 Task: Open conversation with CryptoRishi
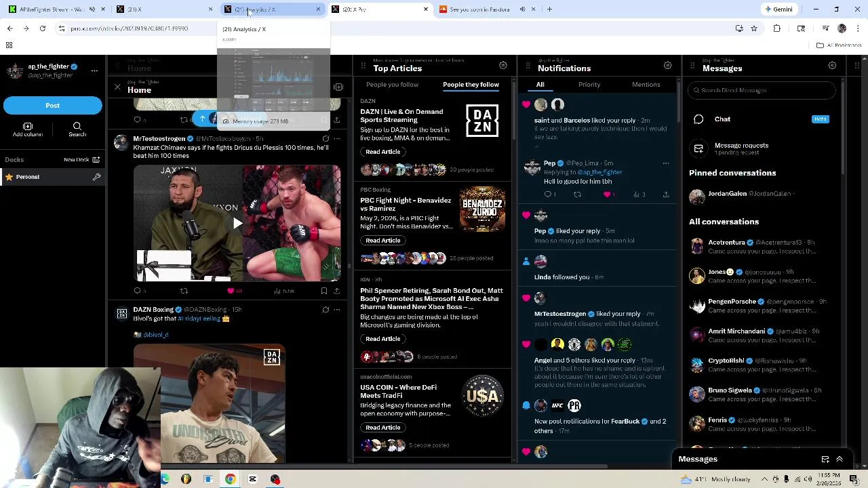click(x=763, y=365)
